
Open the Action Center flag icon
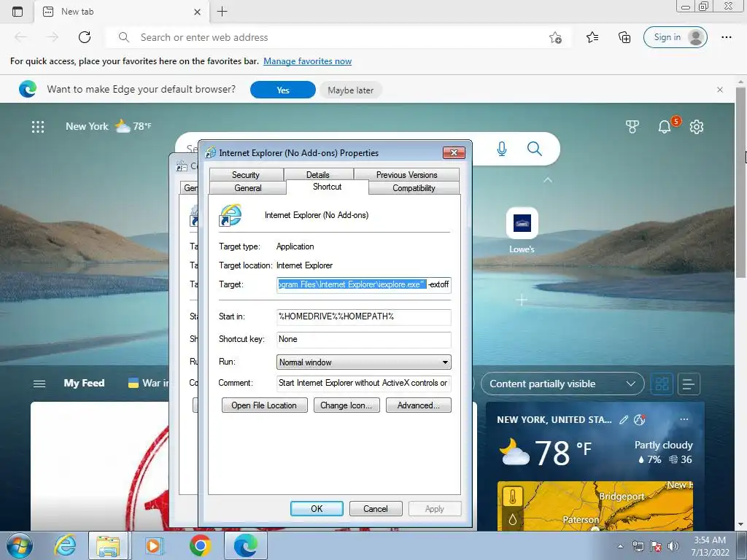point(656,546)
